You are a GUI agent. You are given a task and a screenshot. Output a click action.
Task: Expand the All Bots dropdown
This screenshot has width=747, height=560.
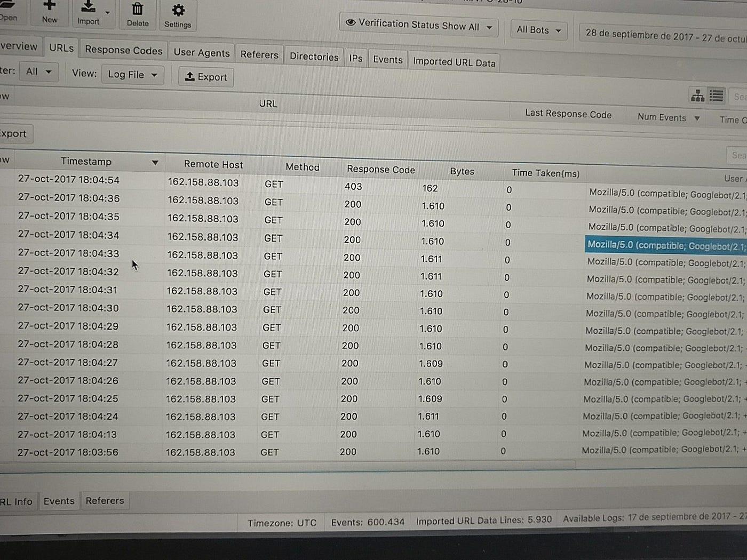coord(538,30)
